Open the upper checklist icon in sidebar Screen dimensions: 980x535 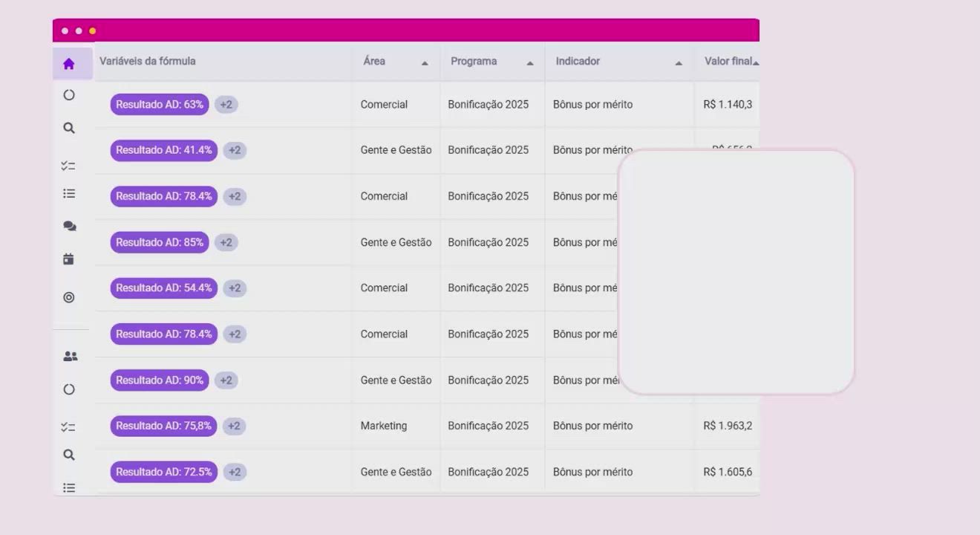[x=68, y=166]
